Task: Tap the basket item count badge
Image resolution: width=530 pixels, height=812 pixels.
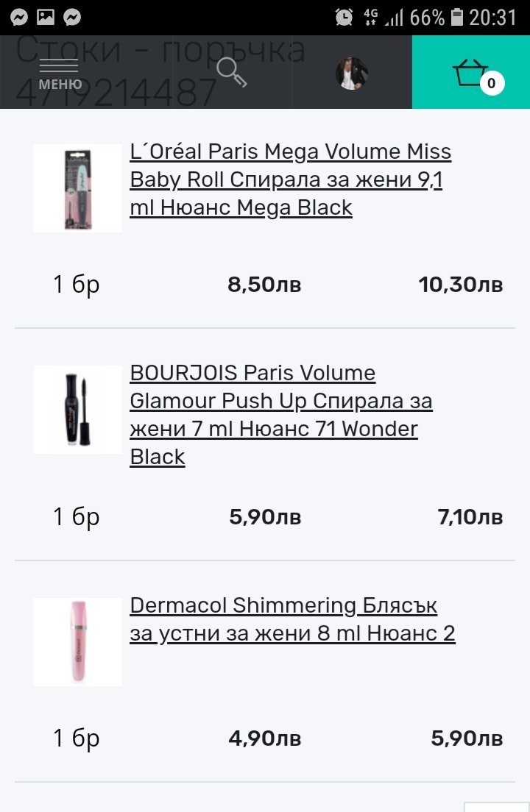Action: tap(492, 83)
